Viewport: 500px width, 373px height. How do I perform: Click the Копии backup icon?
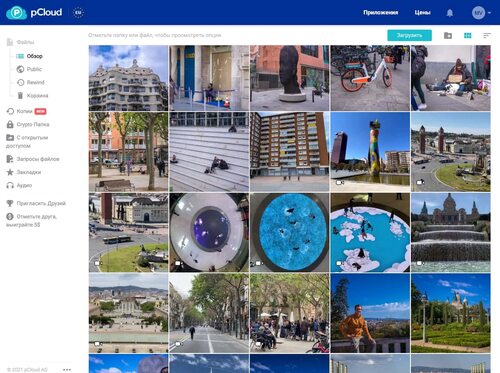10,111
